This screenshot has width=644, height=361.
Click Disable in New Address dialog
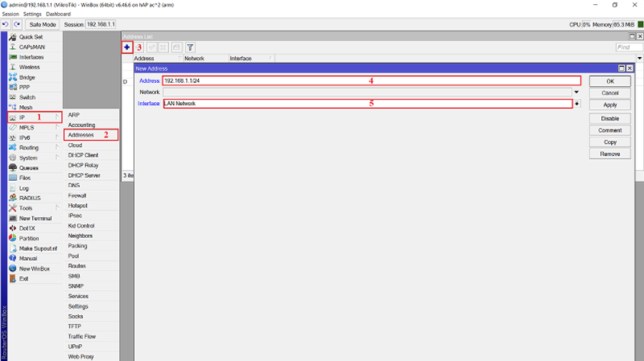tap(609, 118)
